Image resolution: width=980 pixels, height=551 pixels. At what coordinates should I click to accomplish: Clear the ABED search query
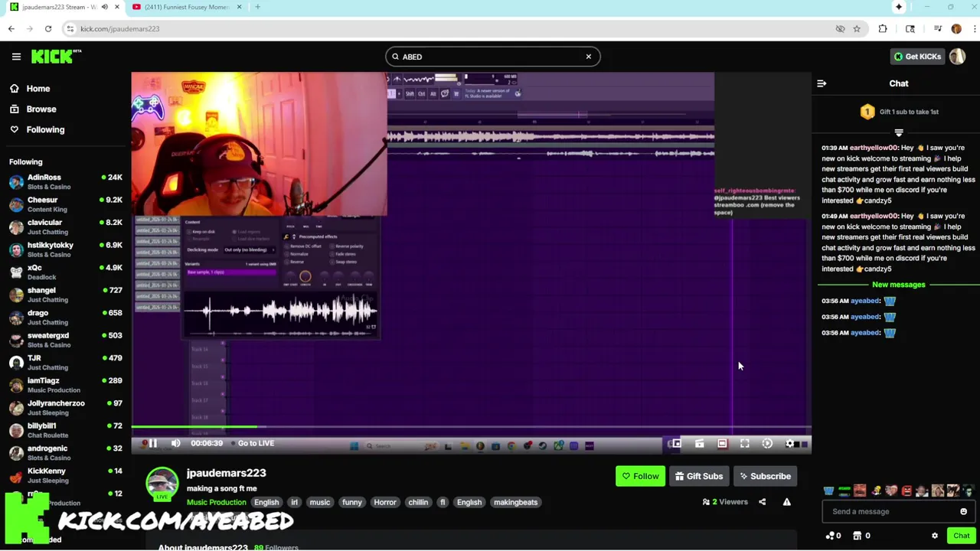pos(588,57)
